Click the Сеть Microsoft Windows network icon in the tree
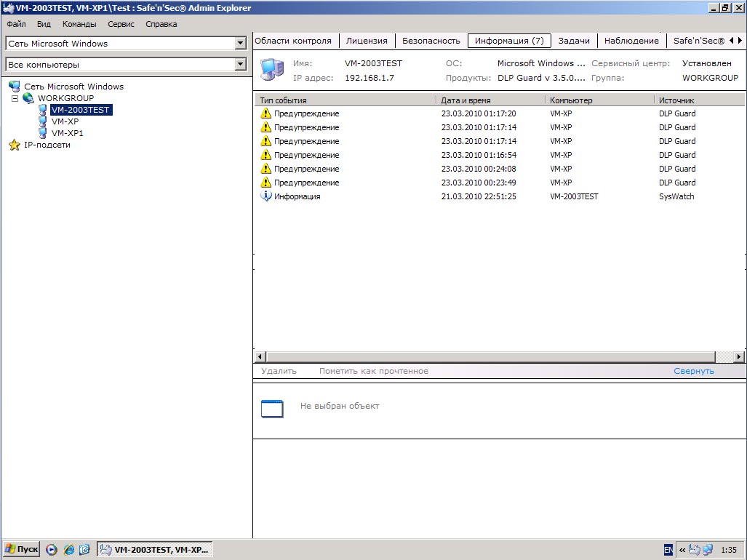Image resolution: width=747 pixels, height=560 pixels. tap(15, 87)
